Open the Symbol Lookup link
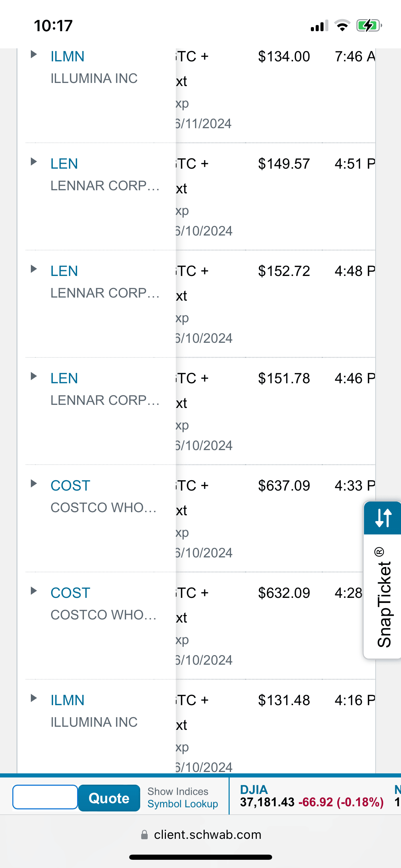This screenshot has height=868, width=401. coord(183,804)
